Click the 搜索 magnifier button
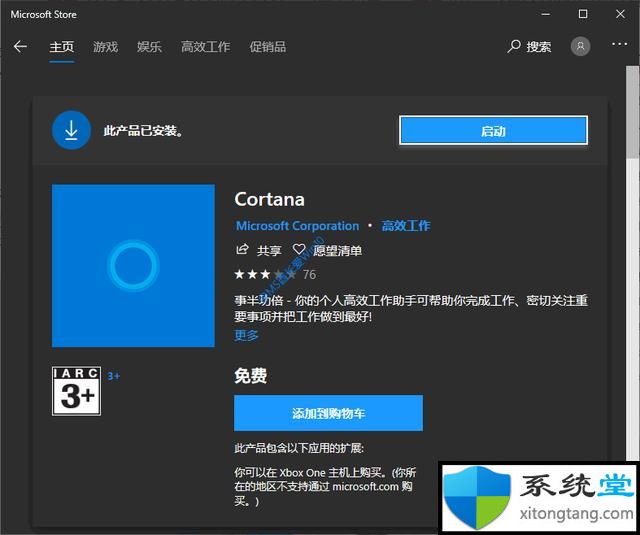Screen dimensions: 640x535 pyautogui.click(x=529, y=47)
